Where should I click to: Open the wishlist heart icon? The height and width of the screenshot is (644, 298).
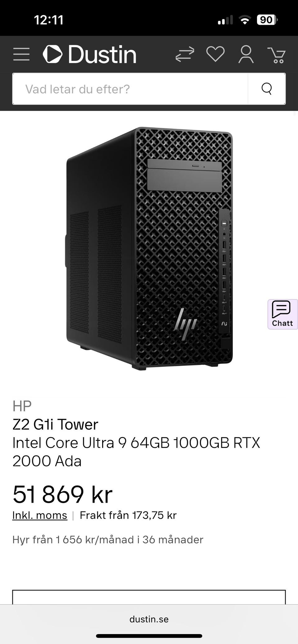point(215,54)
